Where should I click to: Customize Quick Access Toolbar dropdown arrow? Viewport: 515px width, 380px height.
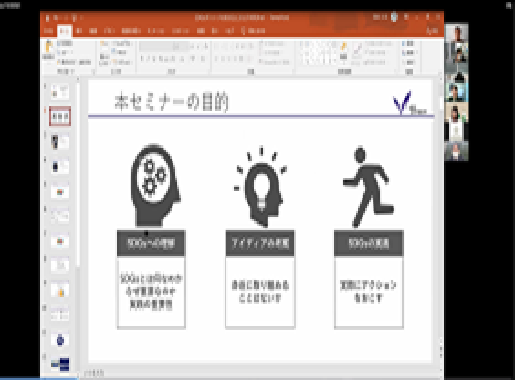pos(82,18)
